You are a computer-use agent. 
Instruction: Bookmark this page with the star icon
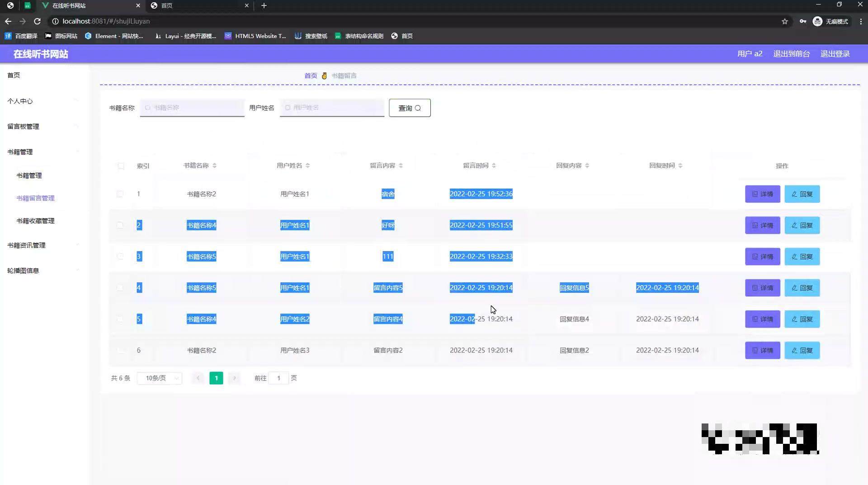tap(785, 21)
